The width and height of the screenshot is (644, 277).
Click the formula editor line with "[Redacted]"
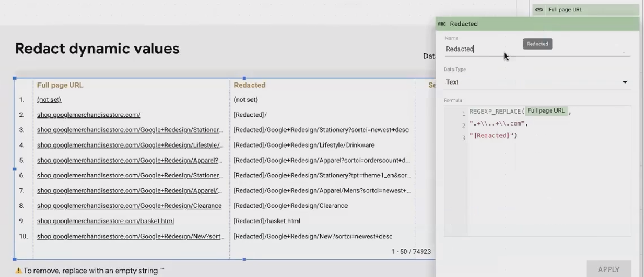click(493, 136)
